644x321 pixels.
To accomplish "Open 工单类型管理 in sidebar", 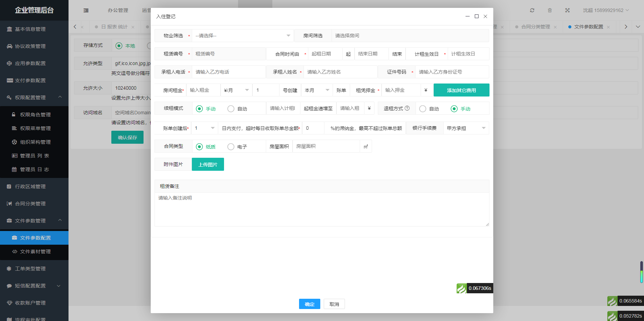I will click(x=34, y=269).
